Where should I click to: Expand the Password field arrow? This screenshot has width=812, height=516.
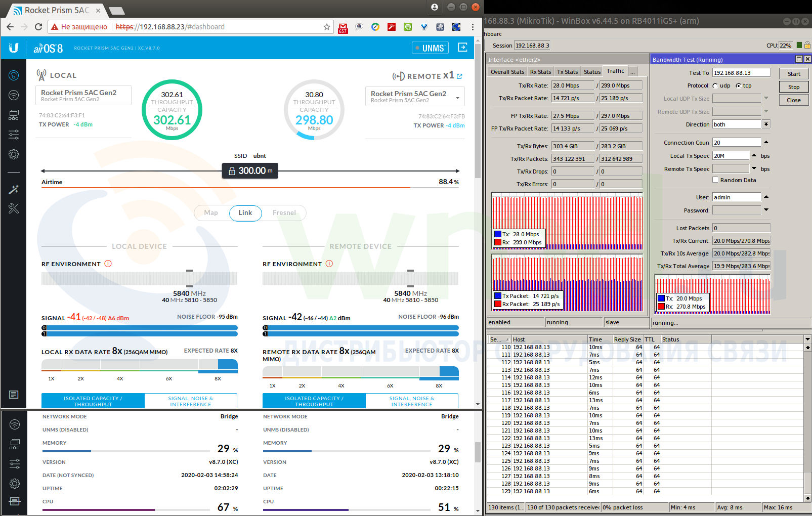(x=766, y=210)
